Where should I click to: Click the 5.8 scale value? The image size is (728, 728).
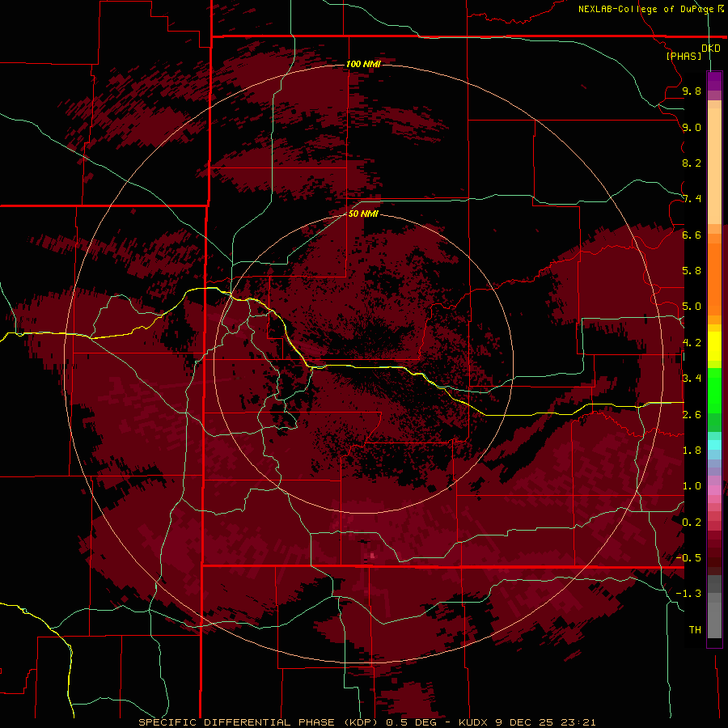[692, 271]
